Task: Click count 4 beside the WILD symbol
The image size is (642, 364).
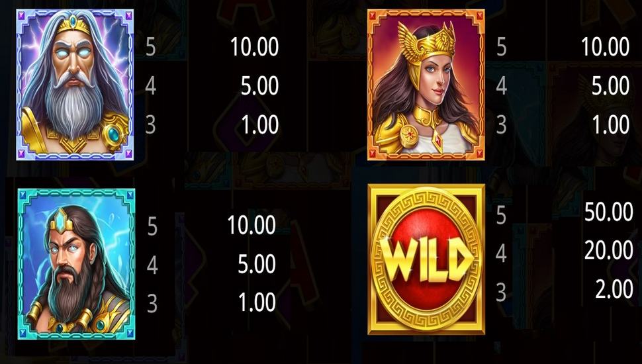Action: pyautogui.click(x=502, y=254)
